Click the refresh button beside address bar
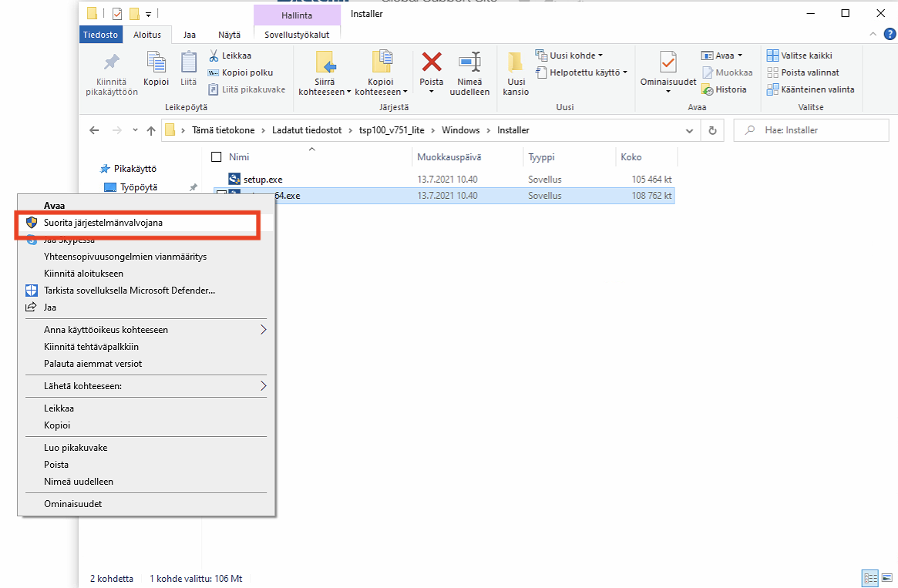Image resolution: width=898 pixels, height=588 pixels. coord(712,130)
